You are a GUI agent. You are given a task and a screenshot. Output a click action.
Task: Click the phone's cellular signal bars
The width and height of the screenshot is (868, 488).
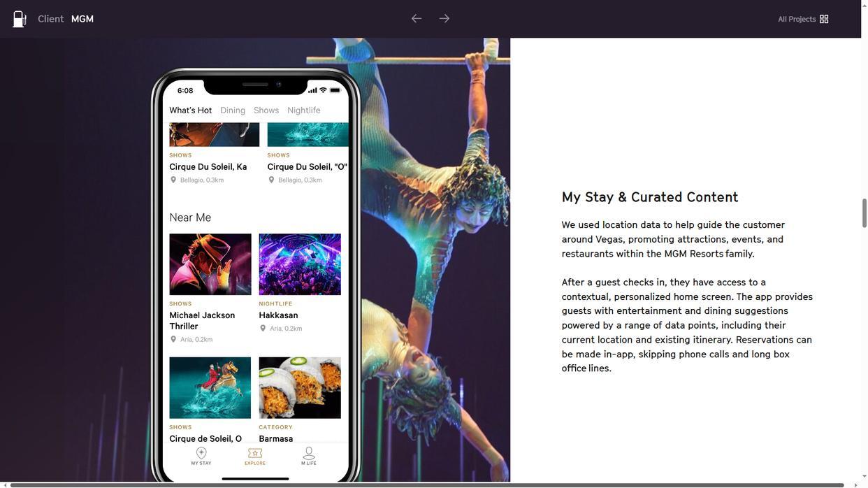[x=312, y=90]
